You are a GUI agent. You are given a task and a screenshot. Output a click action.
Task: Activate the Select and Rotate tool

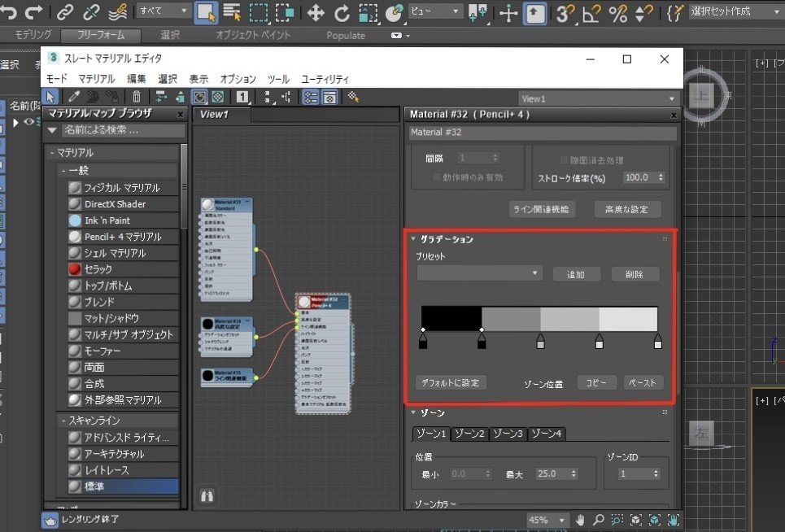tap(342, 13)
